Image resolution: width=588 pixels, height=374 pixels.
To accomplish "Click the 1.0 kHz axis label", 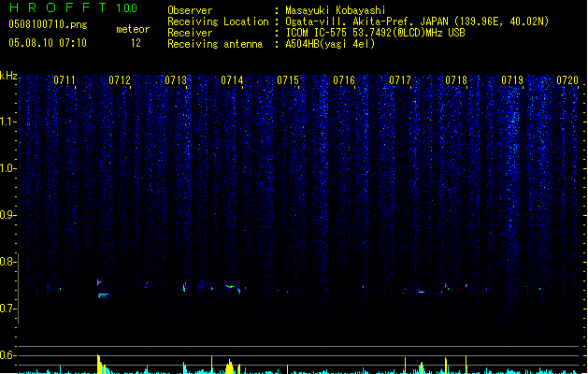I will 8,168.
